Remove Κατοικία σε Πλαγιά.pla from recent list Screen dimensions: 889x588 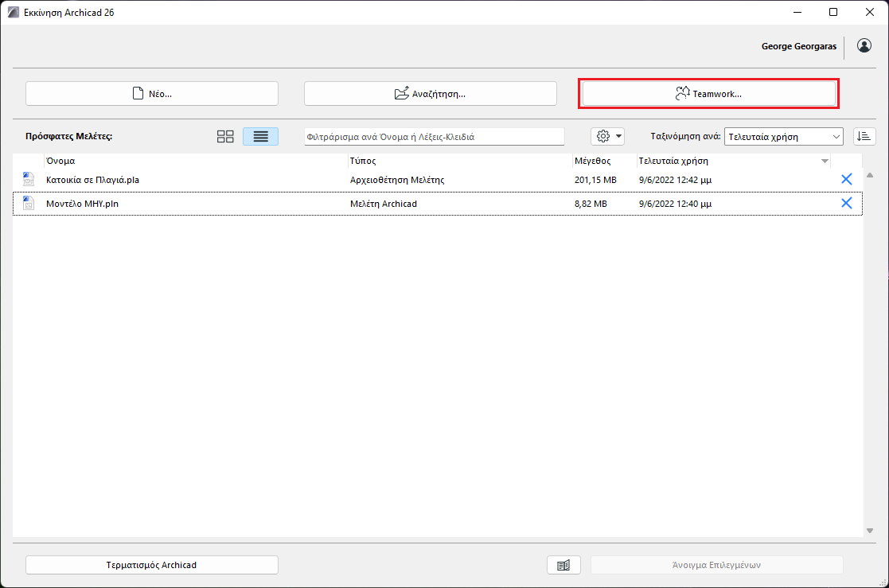point(847,179)
